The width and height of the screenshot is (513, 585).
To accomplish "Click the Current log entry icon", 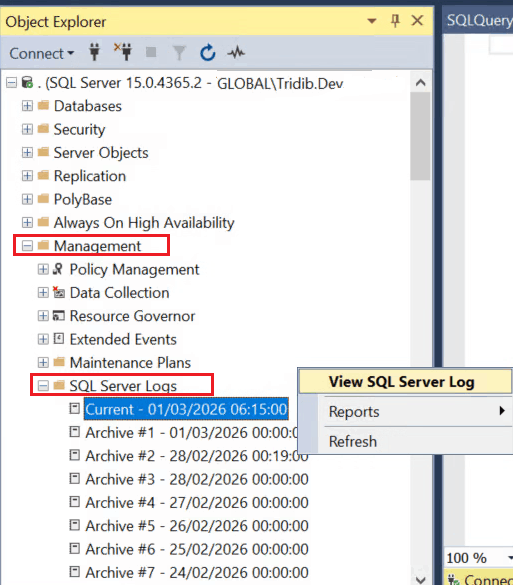I will tap(75, 409).
